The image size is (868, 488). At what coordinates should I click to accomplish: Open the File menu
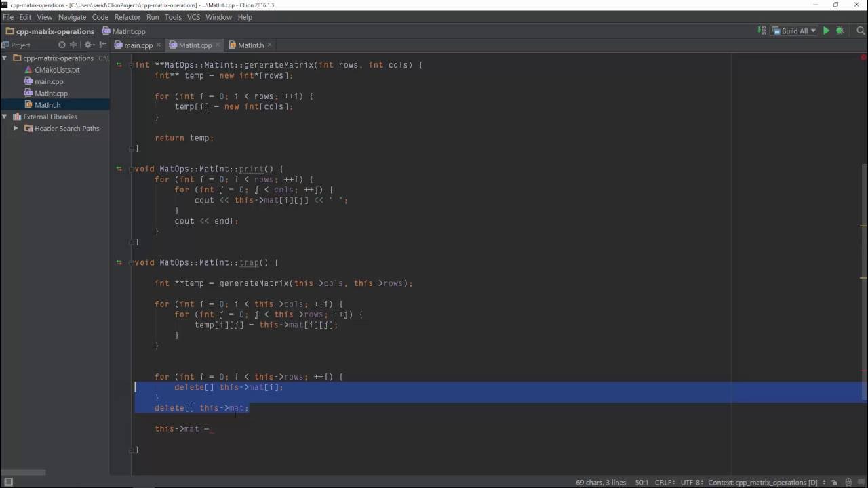coord(8,17)
